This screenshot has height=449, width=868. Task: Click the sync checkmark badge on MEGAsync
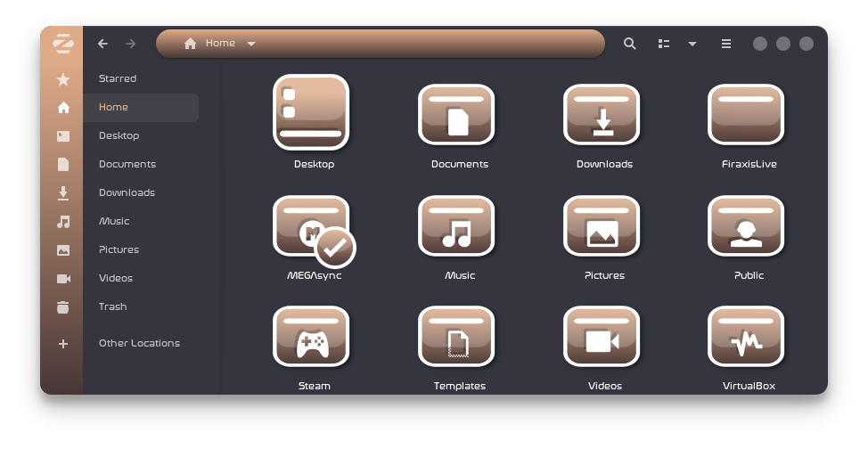(335, 248)
